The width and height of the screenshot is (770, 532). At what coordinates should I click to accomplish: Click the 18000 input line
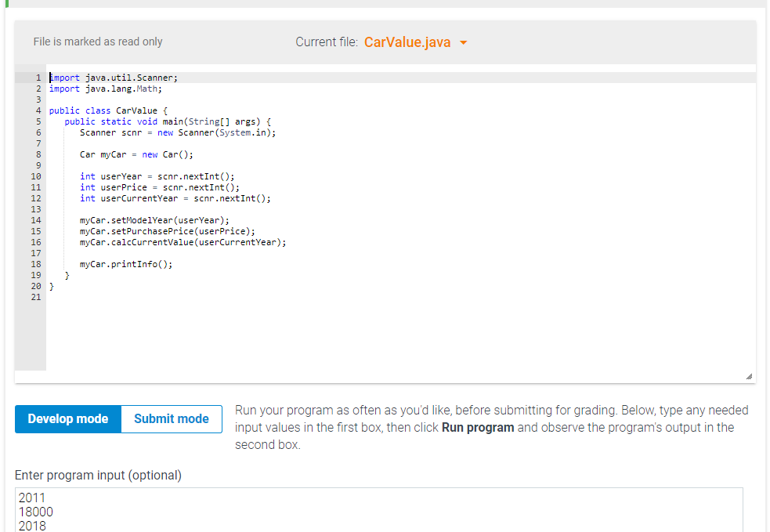click(x=34, y=512)
